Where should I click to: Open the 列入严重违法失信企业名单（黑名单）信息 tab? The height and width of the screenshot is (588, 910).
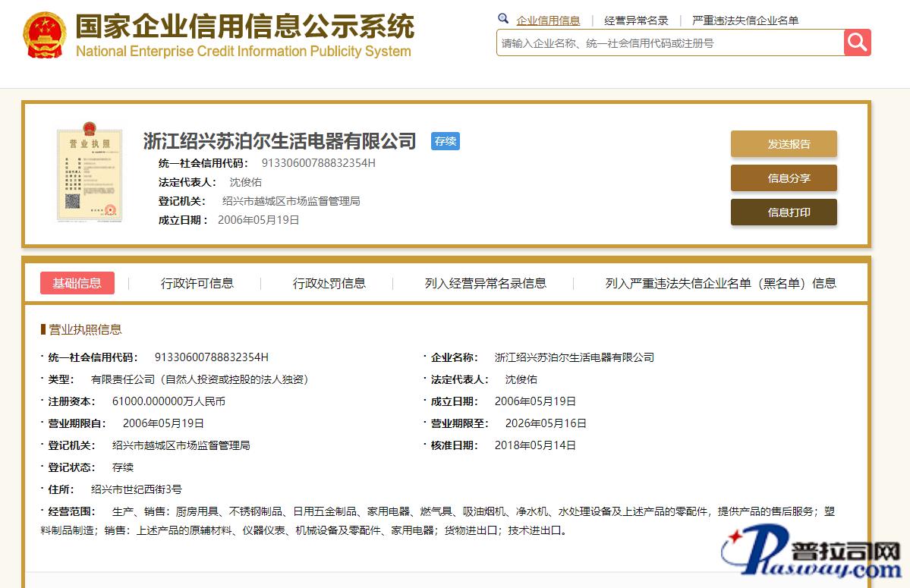tap(720, 283)
